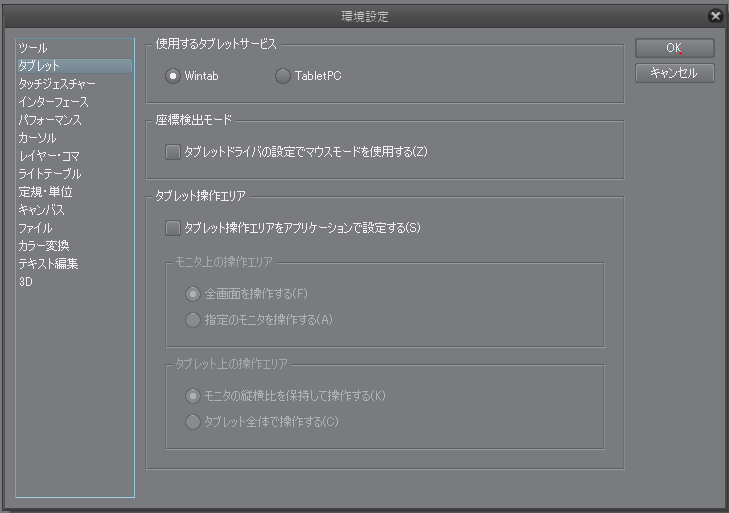Open the 3D category
This screenshot has width=729, height=513.
pyautogui.click(x=75, y=282)
